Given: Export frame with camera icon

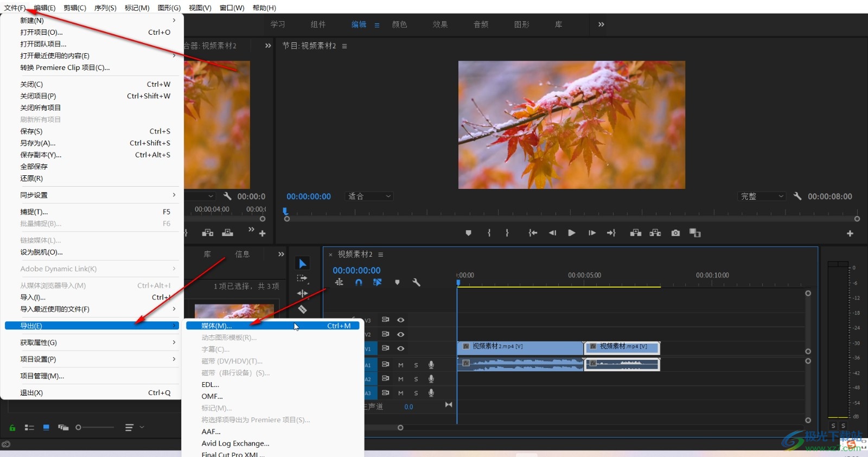Looking at the screenshot, I should click(x=675, y=233).
